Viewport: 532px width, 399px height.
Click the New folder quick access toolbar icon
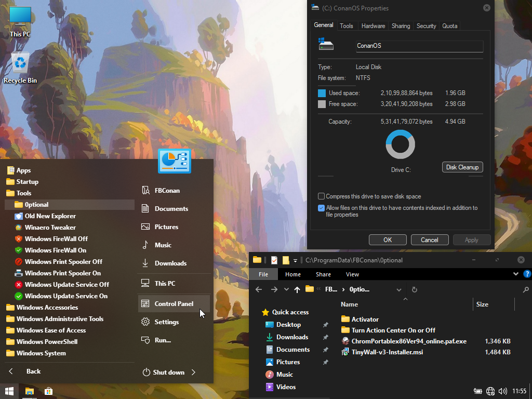[x=286, y=260]
